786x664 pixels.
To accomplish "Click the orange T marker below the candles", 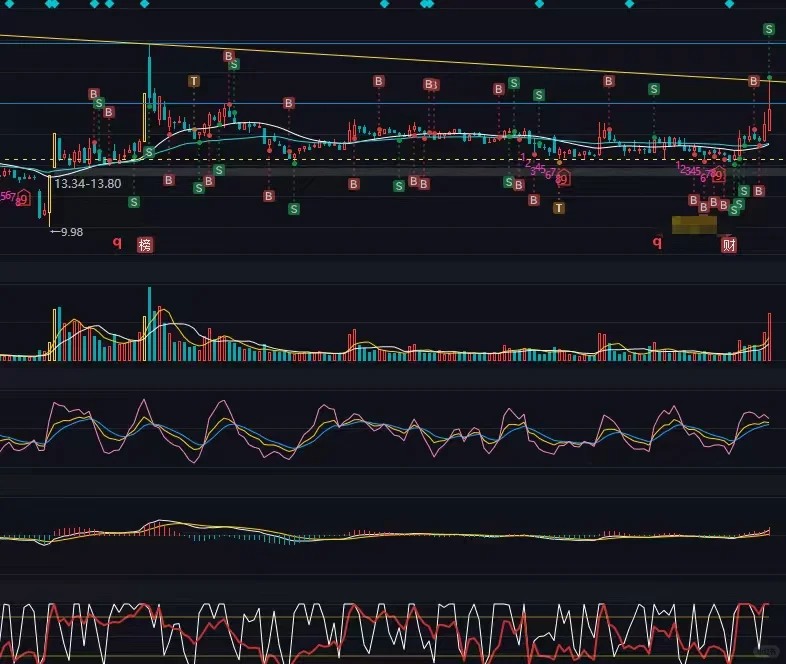I will (559, 207).
